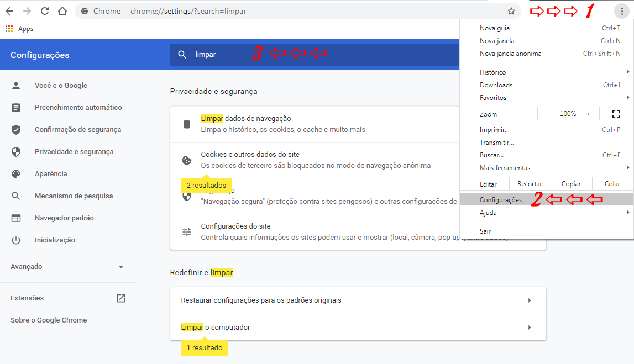Screen dimensions: 634x364
Task: Click the Redefinir e limpar heading
Action: (201, 273)
